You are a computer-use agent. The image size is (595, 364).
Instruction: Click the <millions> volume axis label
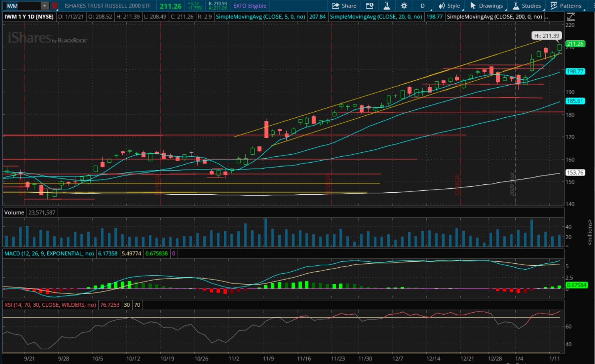(x=590, y=233)
